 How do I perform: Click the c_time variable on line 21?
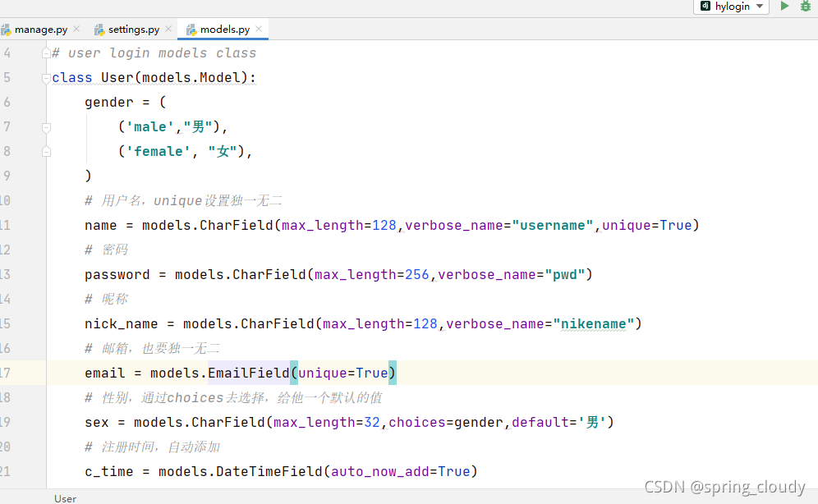[x=109, y=472]
